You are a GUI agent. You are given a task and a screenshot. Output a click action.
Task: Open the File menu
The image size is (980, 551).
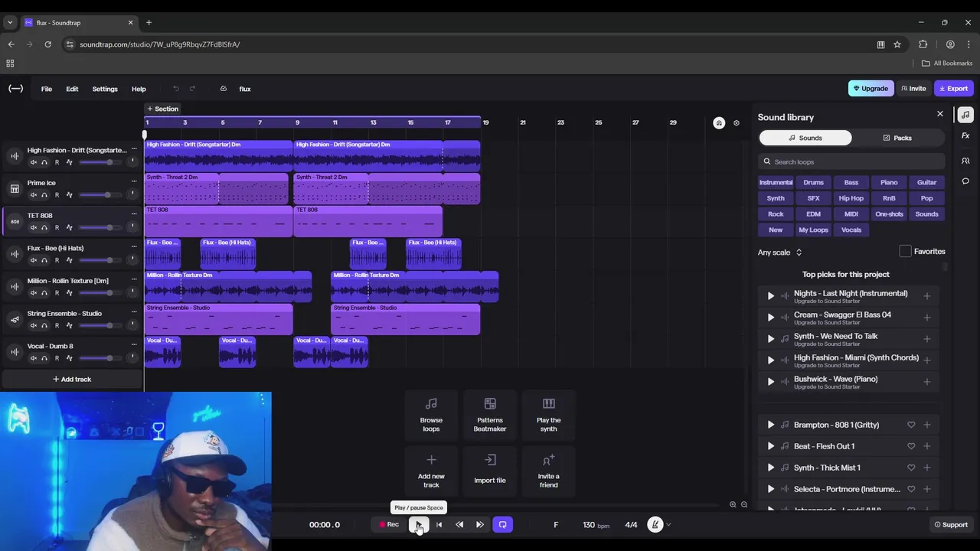pyautogui.click(x=47, y=89)
